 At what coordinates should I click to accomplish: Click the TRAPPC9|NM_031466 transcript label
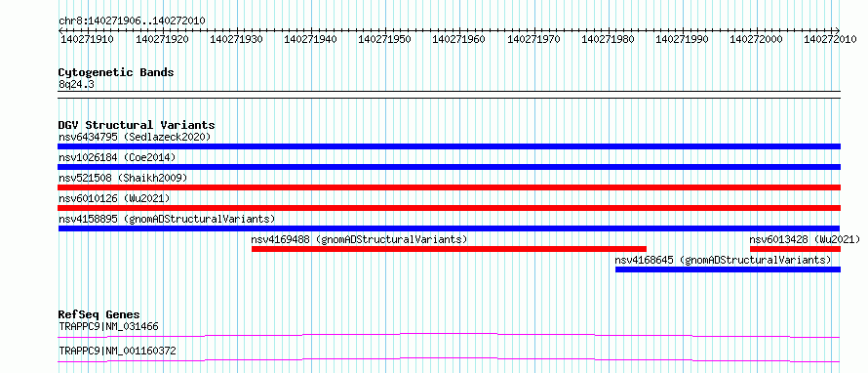point(108,326)
